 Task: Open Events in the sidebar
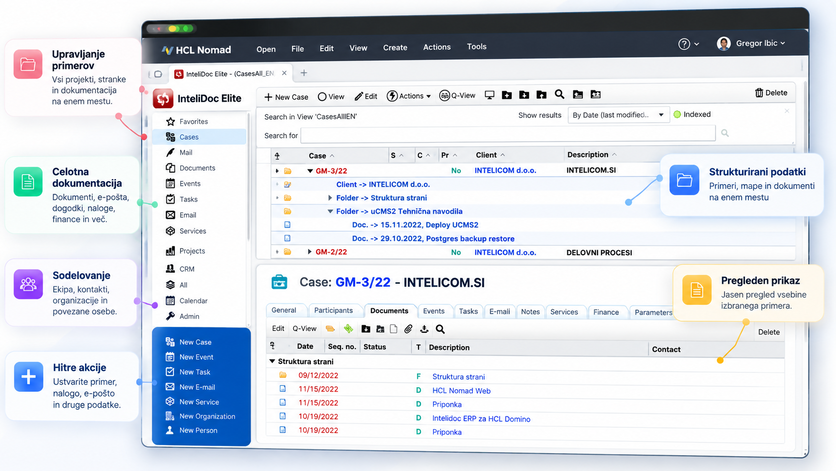click(x=183, y=183)
